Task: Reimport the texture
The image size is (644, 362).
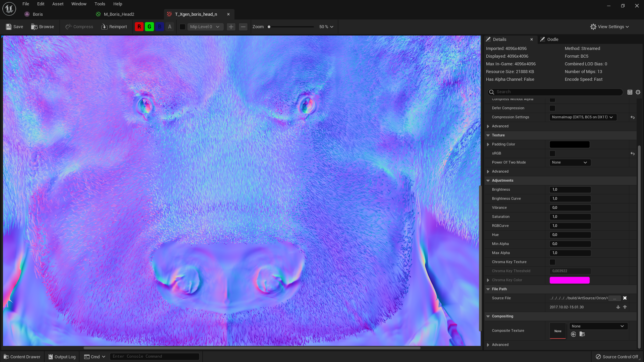Action: coord(114,27)
